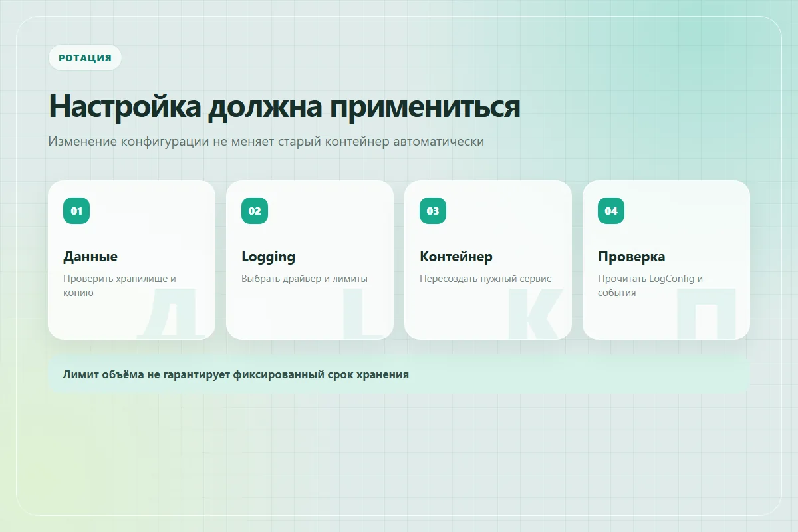The height and width of the screenshot is (532, 798).
Task: Click the subtitle about Изменение конфигурации
Action: [x=266, y=142]
